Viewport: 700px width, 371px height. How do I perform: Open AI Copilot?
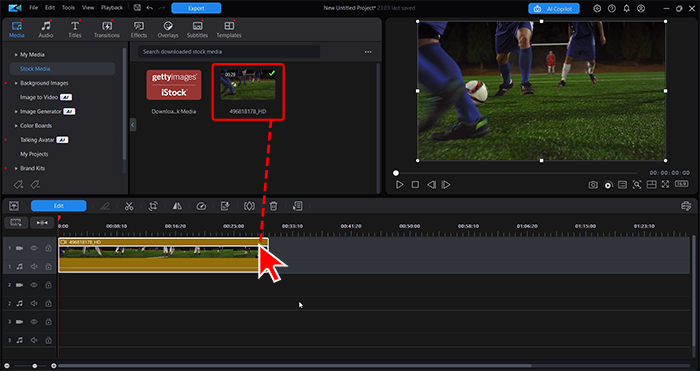[554, 8]
